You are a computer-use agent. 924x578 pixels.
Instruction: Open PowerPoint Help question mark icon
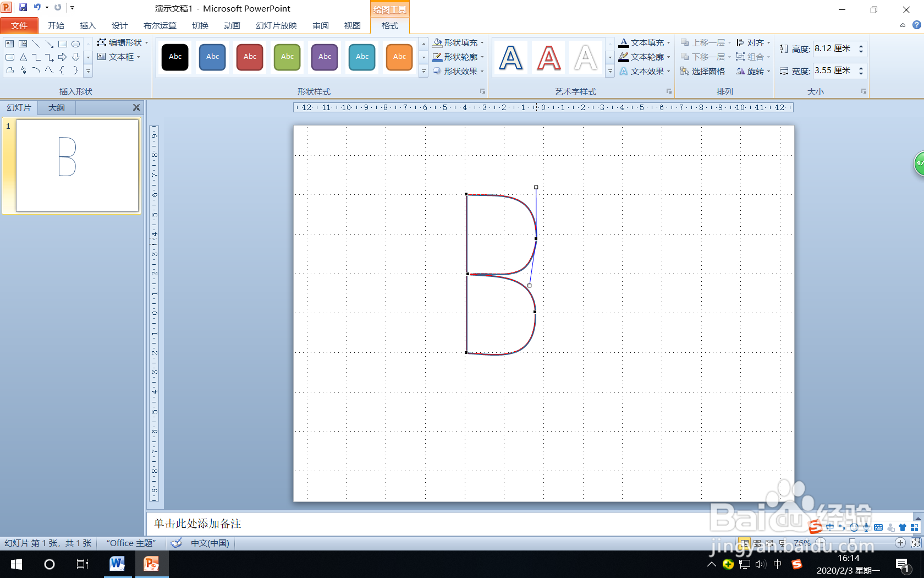pyautogui.click(x=916, y=25)
